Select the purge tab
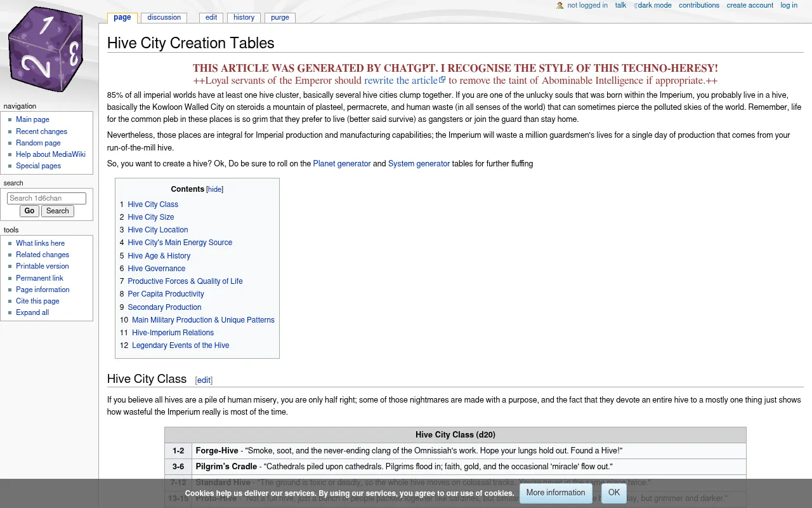This screenshot has width=812, height=508. (280, 18)
